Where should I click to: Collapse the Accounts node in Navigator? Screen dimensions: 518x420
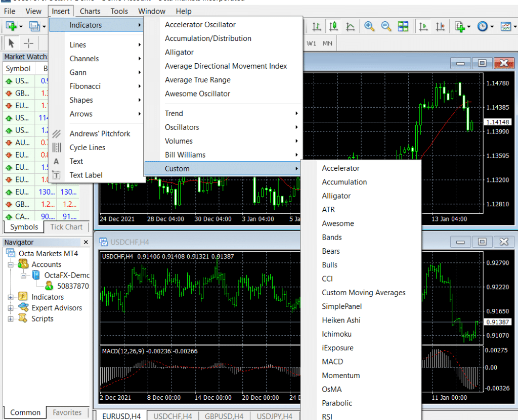pyautogui.click(x=10, y=264)
